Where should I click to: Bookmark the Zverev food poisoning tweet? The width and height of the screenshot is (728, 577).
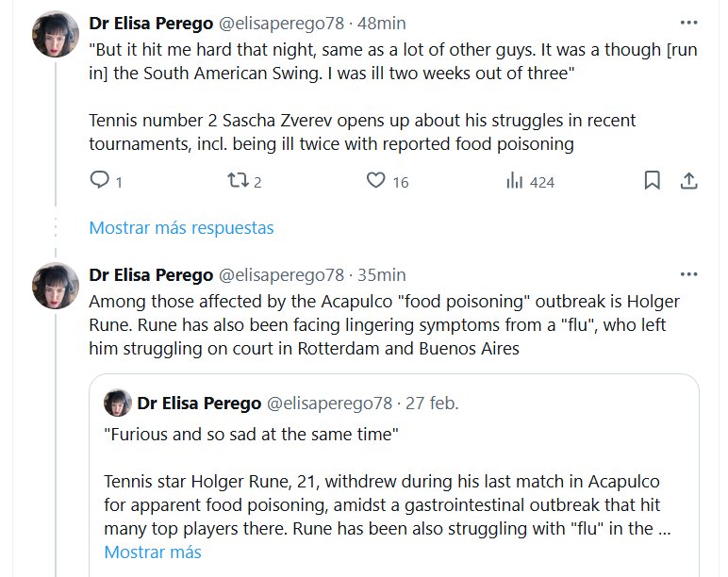[x=652, y=181]
